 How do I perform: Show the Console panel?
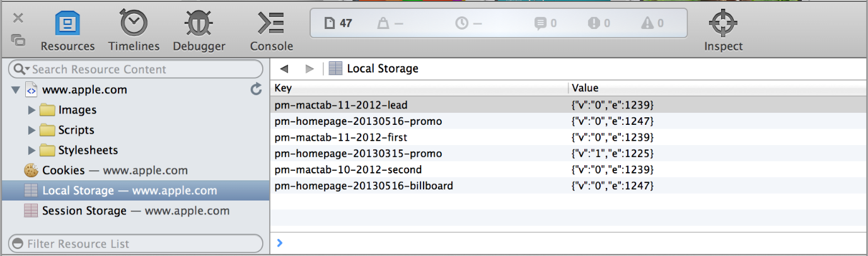point(271,32)
